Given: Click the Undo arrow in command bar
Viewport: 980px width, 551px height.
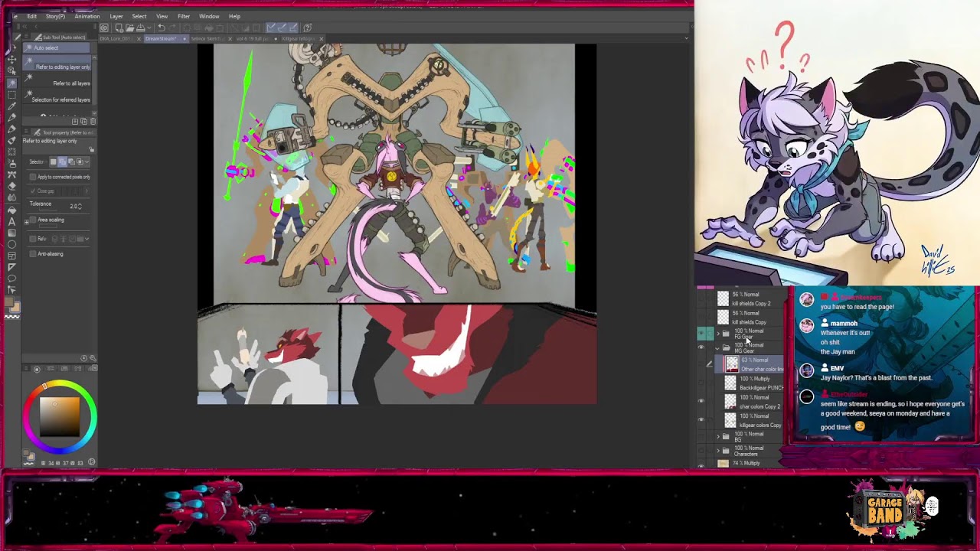Looking at the screenshot, I should 161,28.
